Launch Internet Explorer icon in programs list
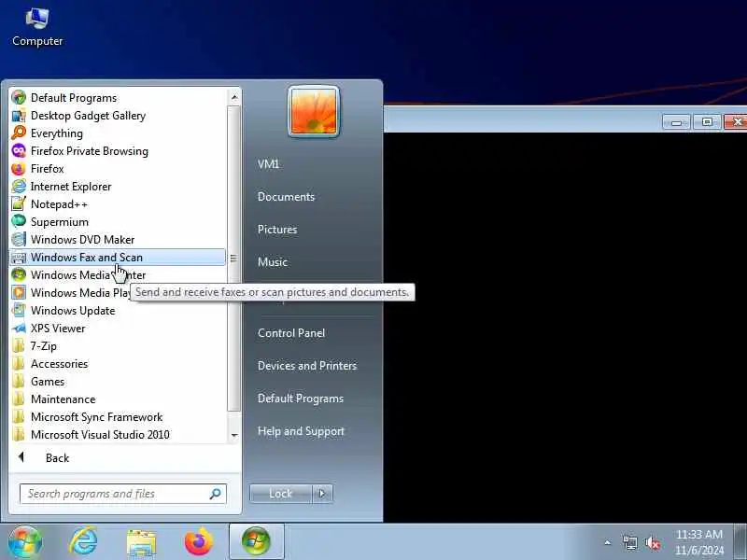 point(19,186)
